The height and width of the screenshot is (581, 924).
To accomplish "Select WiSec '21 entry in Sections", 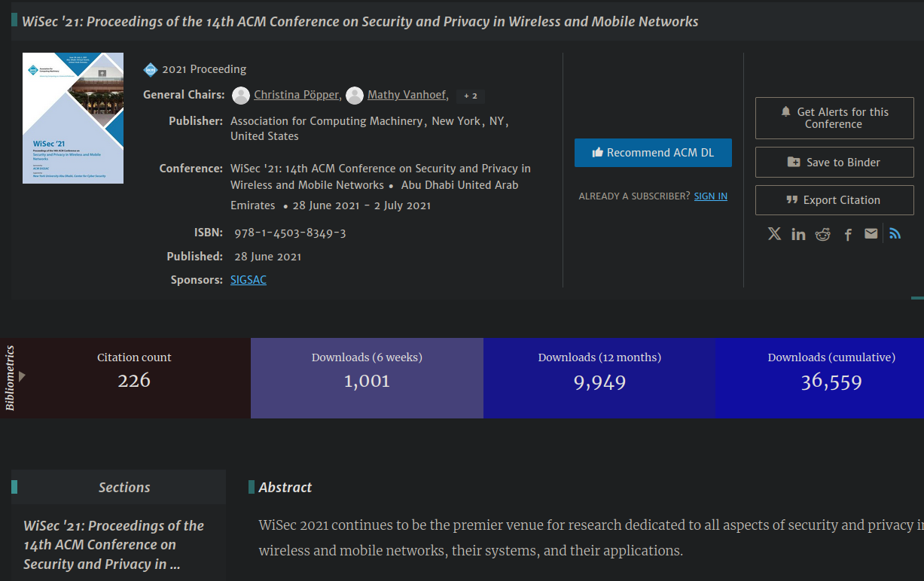I will pos(114,544).
